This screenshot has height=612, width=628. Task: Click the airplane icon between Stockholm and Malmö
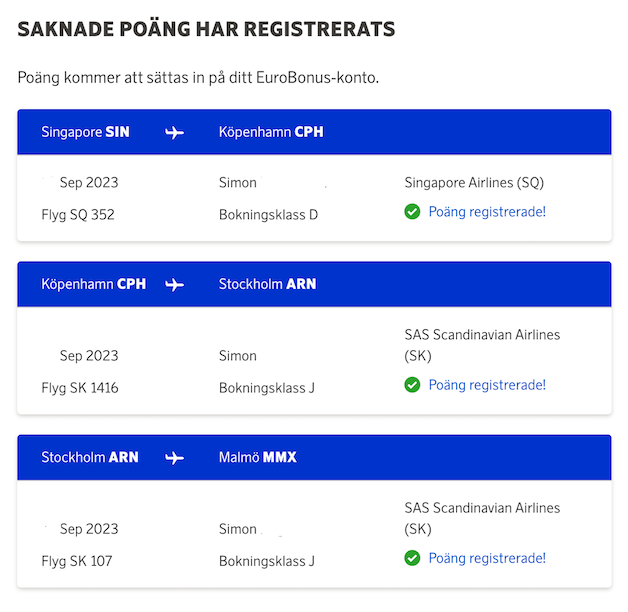coord(175,458)
